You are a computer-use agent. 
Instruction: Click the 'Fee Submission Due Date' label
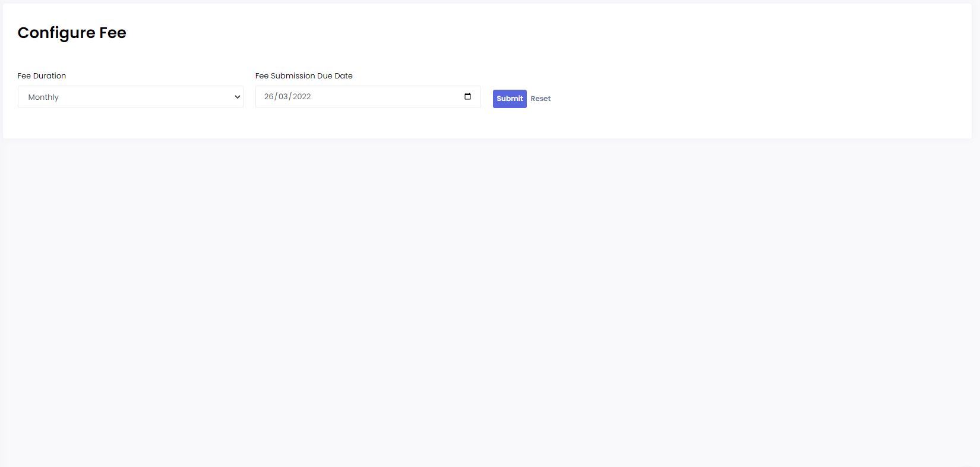[x=304, y=75]
